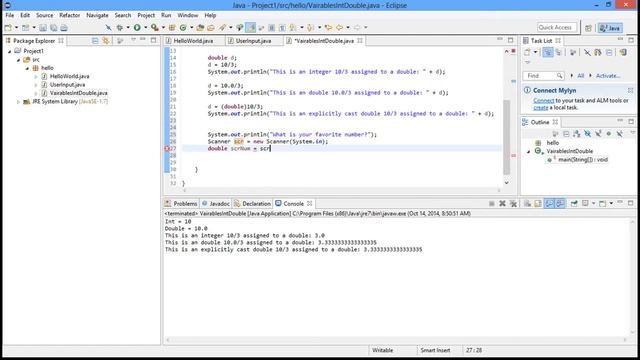Toggle Show Console When Standard Out Changes
The width and height of the screenshot is (640, 360).
[x=549, y=203]
